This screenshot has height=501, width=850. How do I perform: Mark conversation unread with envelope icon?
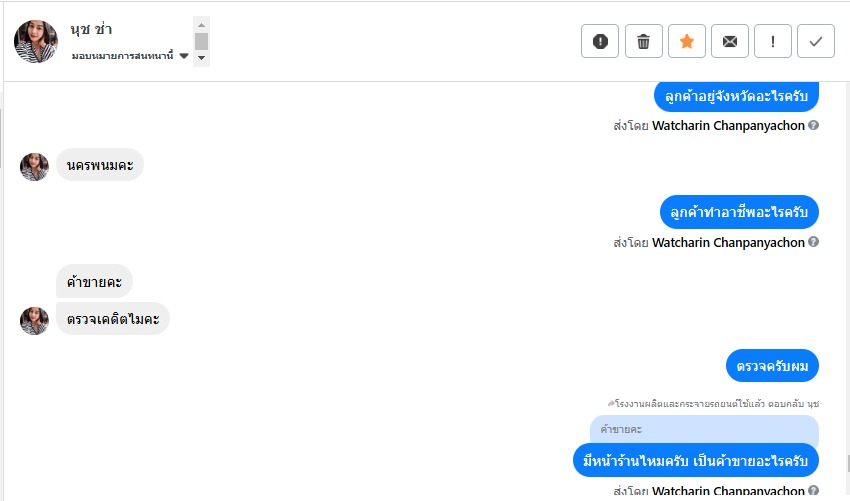tap(730, 41)
